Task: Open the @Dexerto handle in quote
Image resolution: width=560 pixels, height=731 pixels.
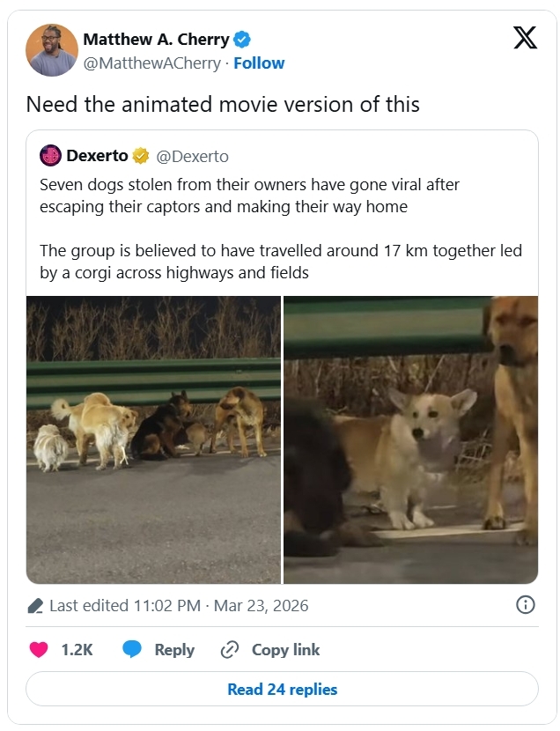Action: pyautogui.click(x=192, y=157)
